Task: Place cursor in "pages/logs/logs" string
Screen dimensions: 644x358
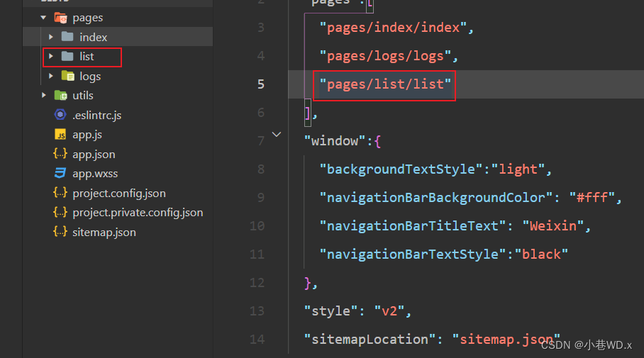Action: (x=385, y=56)
